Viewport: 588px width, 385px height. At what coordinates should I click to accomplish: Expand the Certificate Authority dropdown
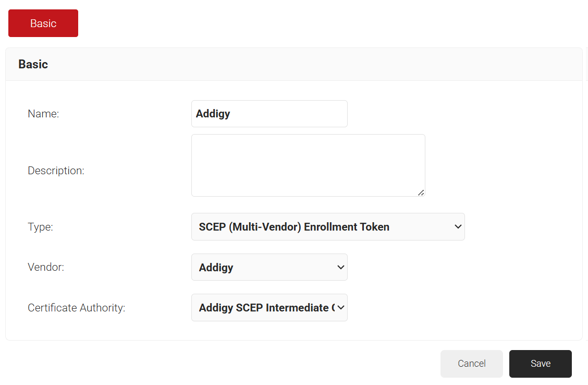point(266,308)
